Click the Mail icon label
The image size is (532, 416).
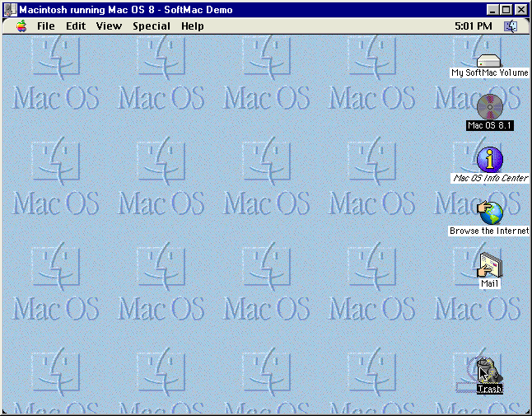(490, 283)
